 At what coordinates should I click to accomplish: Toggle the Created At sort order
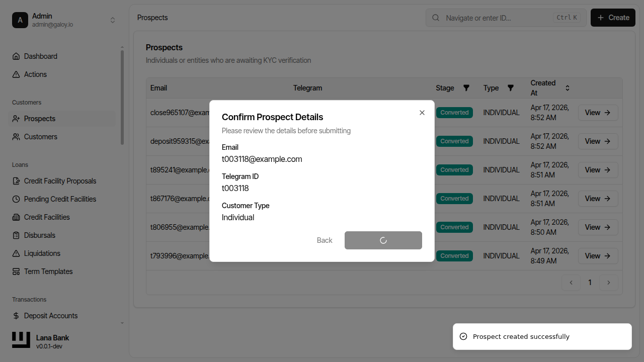click(x=567, y=87)
